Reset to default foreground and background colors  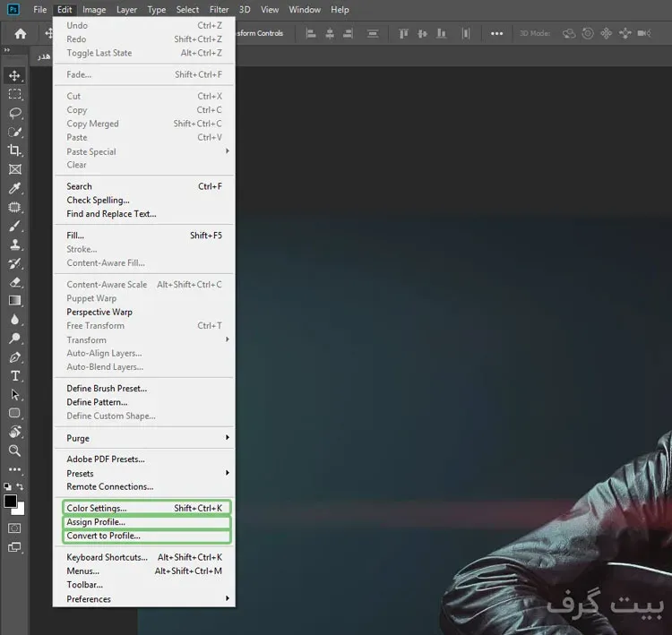pos(7,486)
